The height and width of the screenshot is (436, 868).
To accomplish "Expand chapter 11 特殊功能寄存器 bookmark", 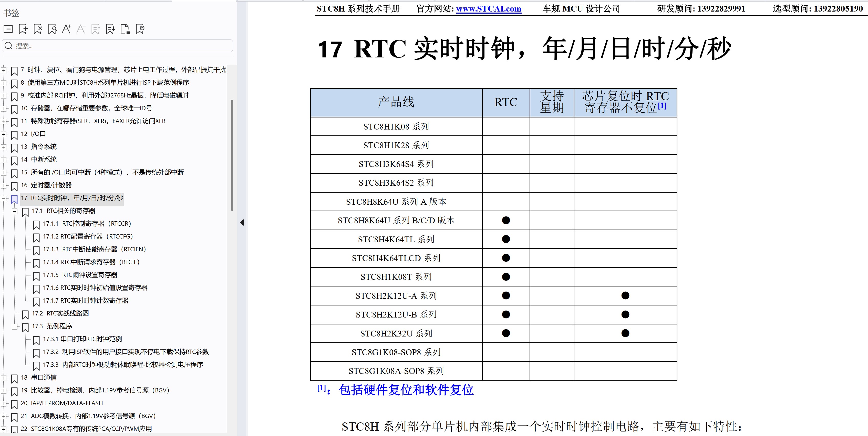I will [x=3, y=121].
